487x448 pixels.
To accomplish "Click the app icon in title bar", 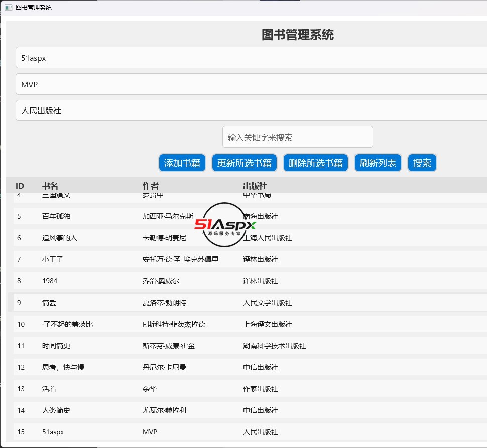I will coord(8,8).
